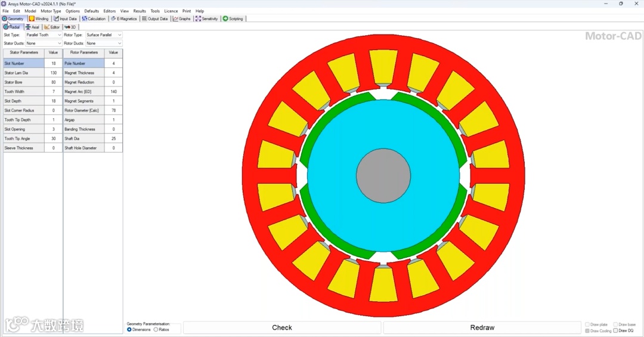Open the Results menu
This screenshot has height=337, width=644.
[x=140, y=11]
